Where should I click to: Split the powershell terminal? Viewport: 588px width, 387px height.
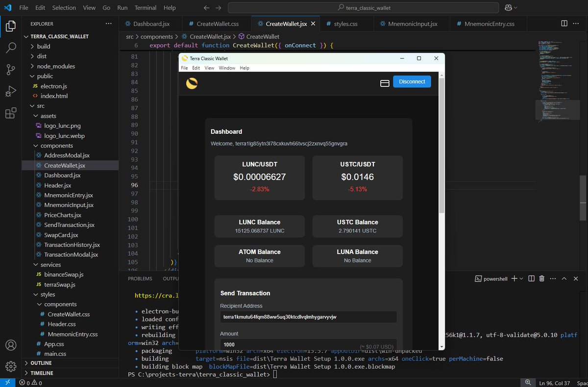[x=532, y=279]
